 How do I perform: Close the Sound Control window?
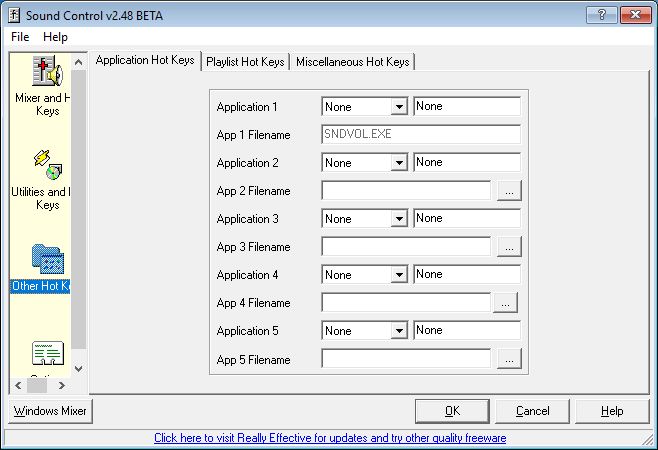point(635,15)
